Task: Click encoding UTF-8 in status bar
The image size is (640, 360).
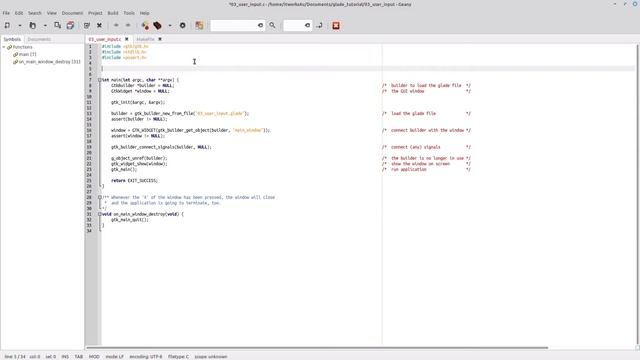Action: point(146,357)
